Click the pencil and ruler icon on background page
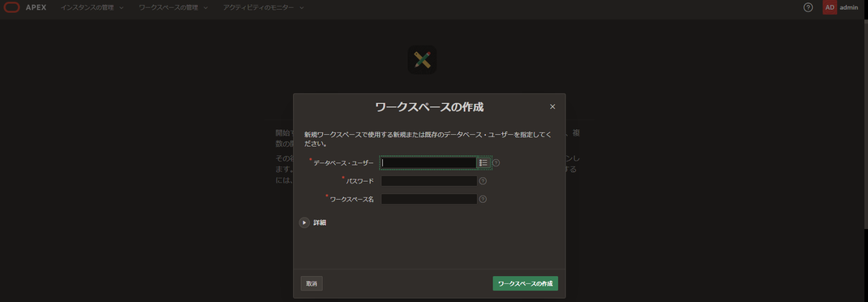 pos(423,60)
